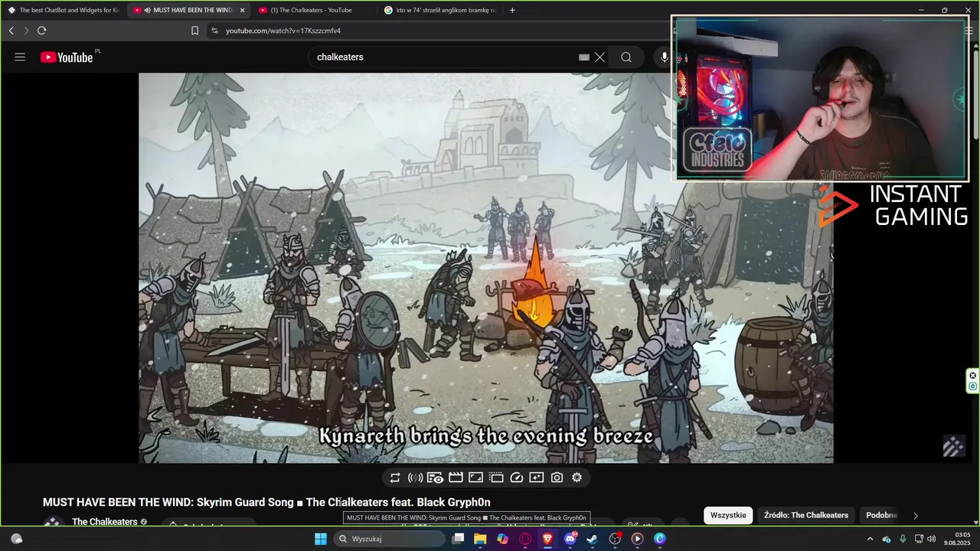The width and height of the screenshot is (980, 551).
Task: Open OBS Studio from the taskbar
Action: (615, 539)
